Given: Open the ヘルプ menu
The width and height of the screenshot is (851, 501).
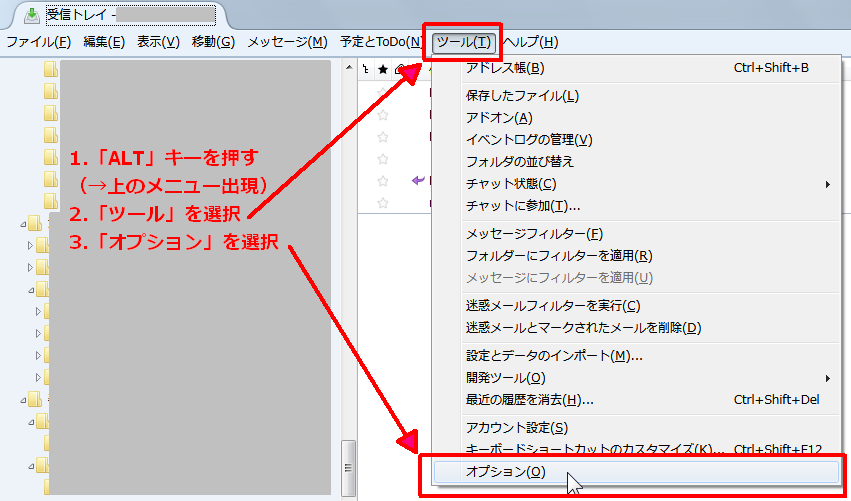Looking at the screenshot, I should pyautogui.click(x=530, y=42).
